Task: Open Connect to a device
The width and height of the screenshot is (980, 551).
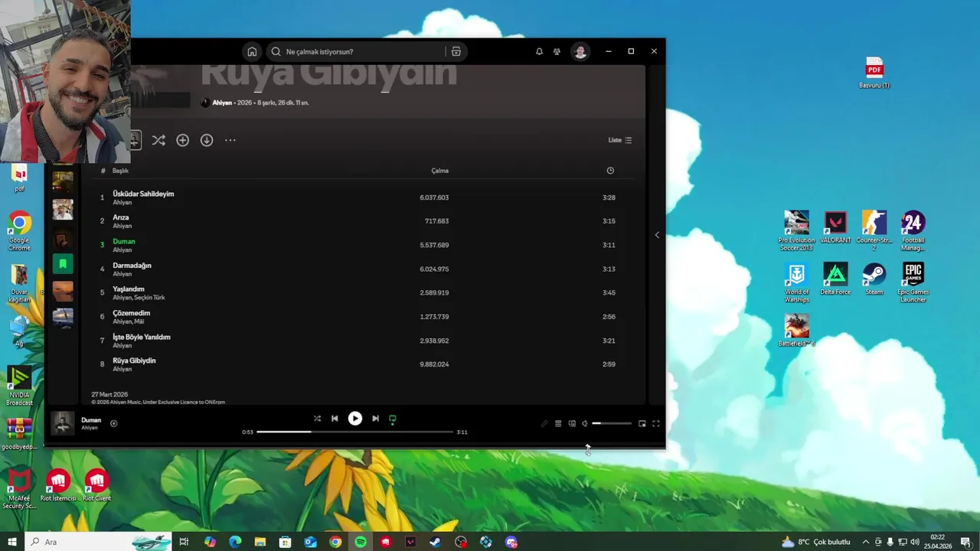Action: pos(572,423)
